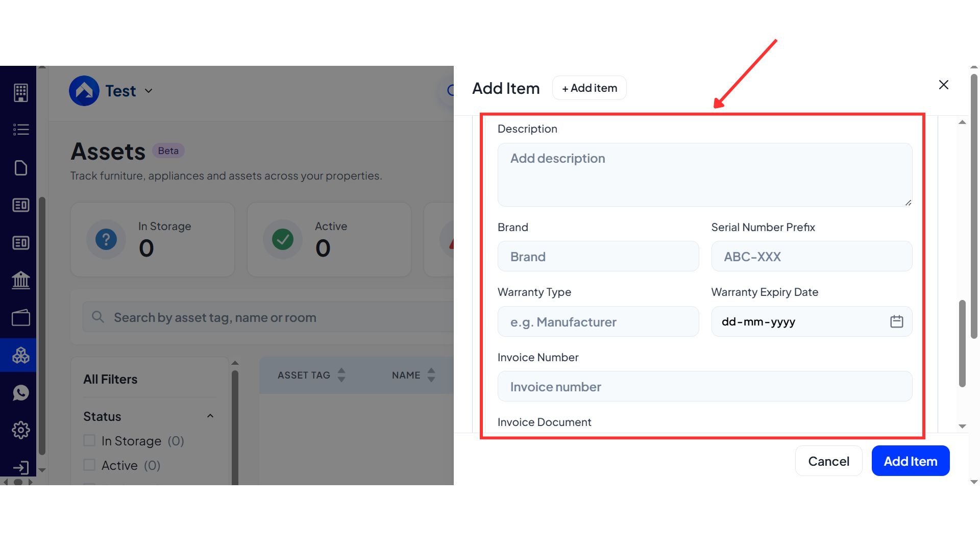
Task: Expand the Test workspace dropdown
Action: point(149,91)
